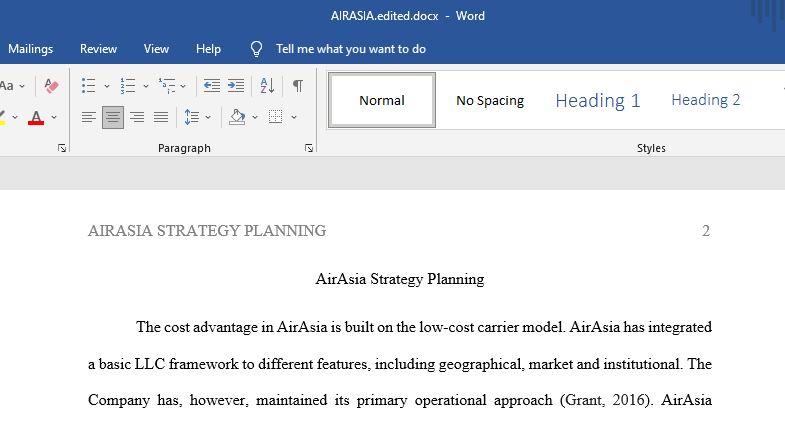Open the highlight color dropdown arrow

[15, 117]
